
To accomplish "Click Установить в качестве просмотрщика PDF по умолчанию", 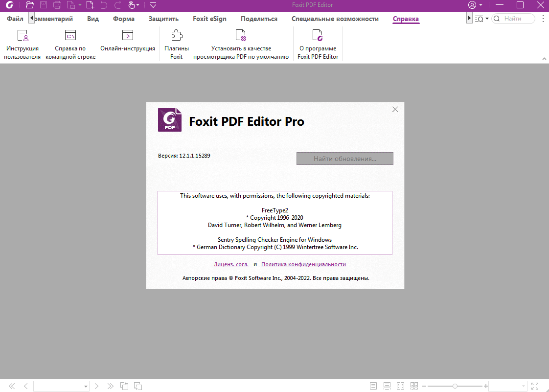I will click(x=241, y=45).
